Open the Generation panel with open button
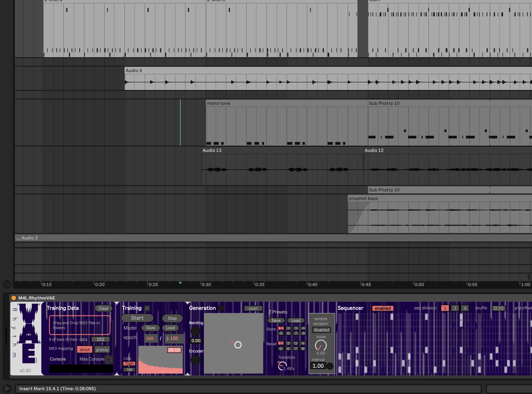The width and height of the screenshot is (532, 394). click(x=253, y=308)
